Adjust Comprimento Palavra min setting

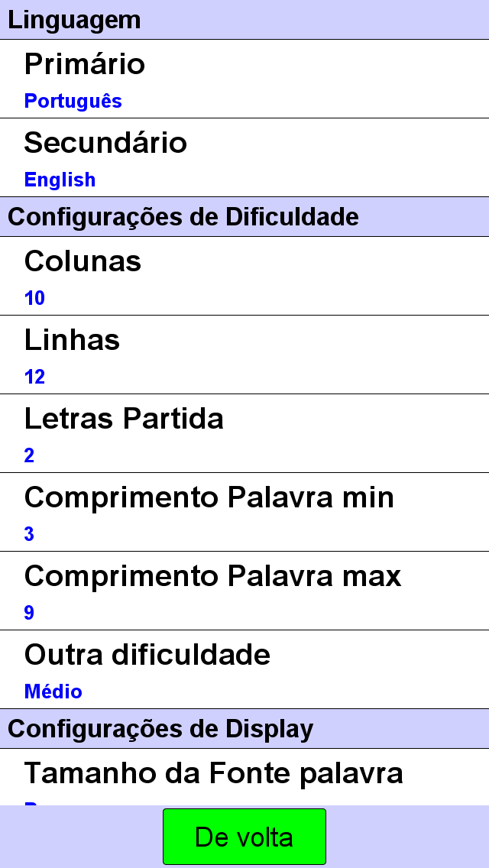tap(244, 511)
